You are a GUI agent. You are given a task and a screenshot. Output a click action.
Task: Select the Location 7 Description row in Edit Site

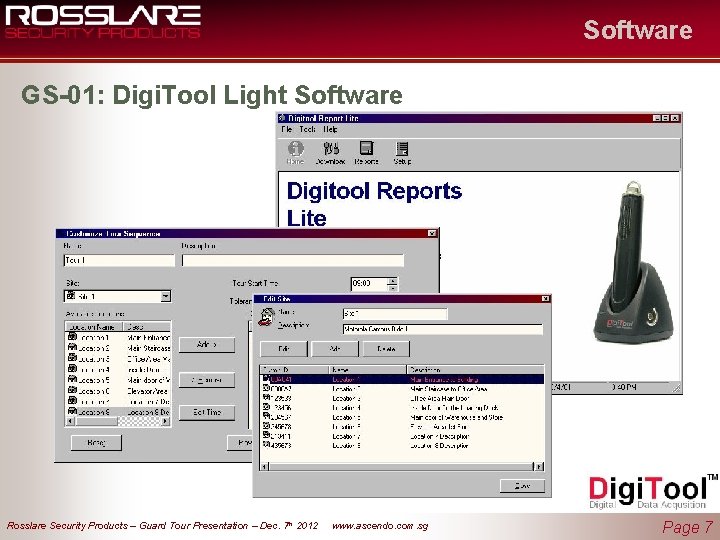pyautogui.click(x=402, y=436)
